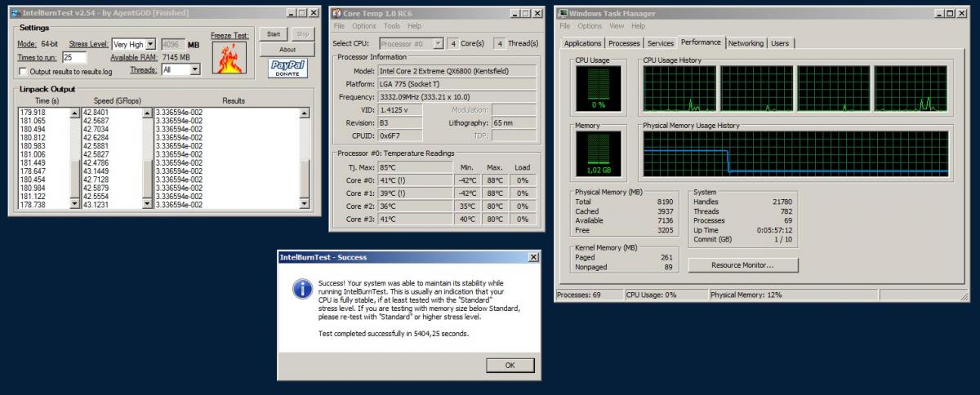Click the Start button in IntelBurnTest
Screen dimensions: 980x395
point(274,34)
